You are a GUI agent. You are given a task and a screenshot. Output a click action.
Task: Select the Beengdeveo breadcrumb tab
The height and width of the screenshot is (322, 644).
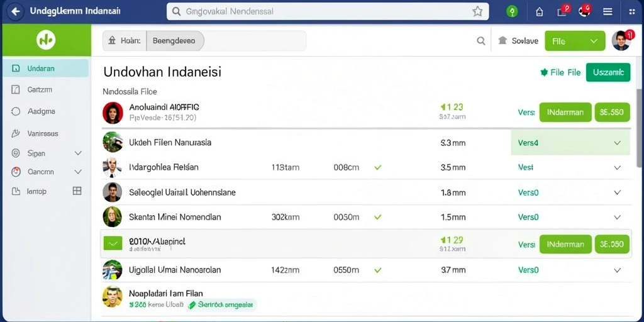click(x=174, y=41)
